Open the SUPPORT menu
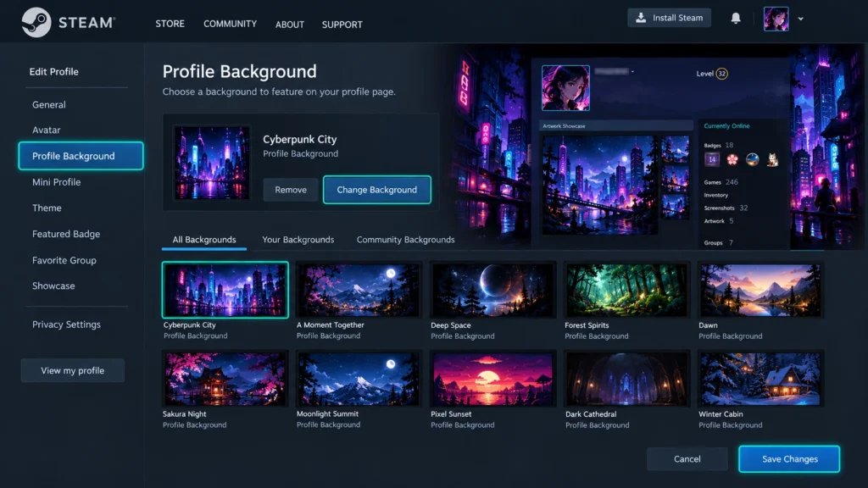Image resolution: width=868 pixels, height=488 pixels. point(342,25)
